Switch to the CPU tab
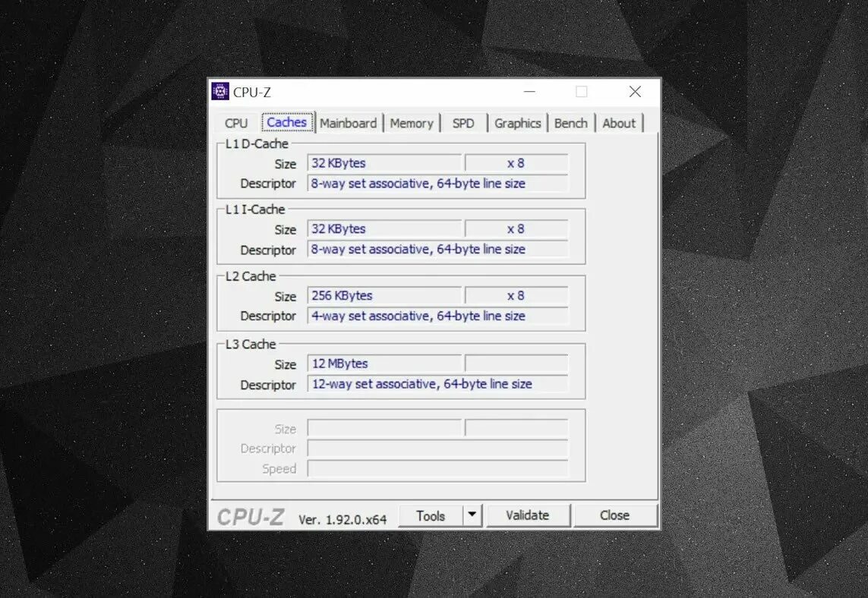Viewport: 868px width, 598px height. click(235, 122)
